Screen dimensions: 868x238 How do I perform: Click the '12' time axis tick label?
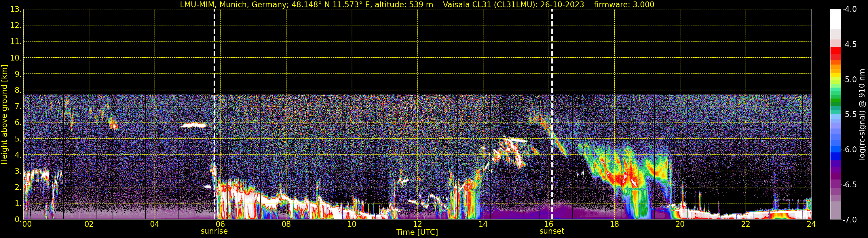point(417,224)
